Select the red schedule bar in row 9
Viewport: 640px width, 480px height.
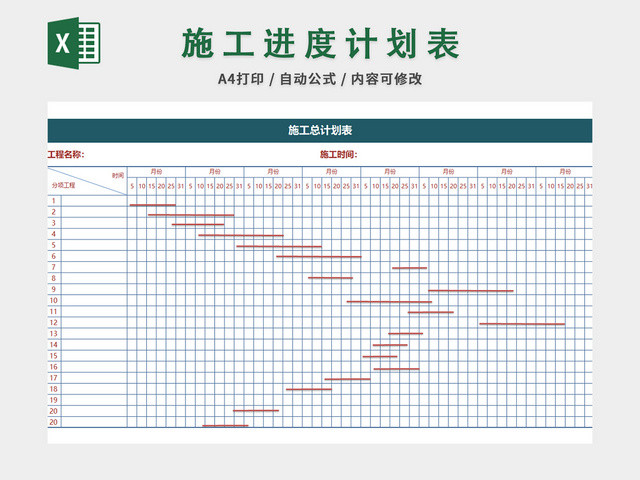(471, 291)
